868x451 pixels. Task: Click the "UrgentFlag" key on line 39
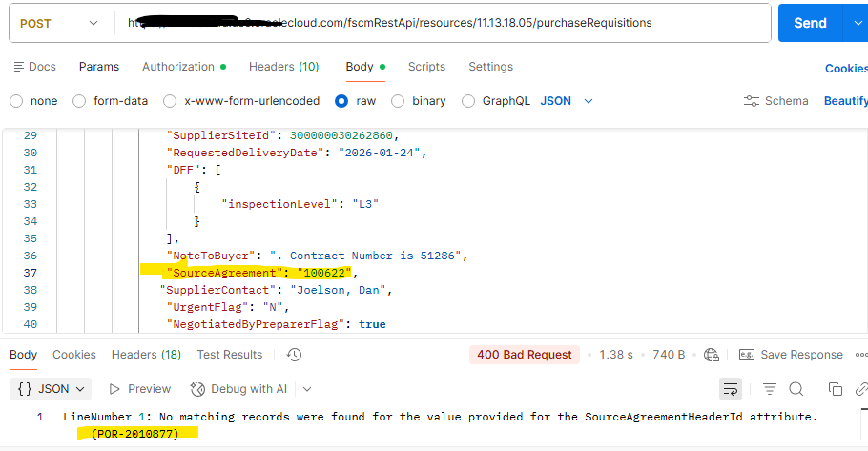208,307
